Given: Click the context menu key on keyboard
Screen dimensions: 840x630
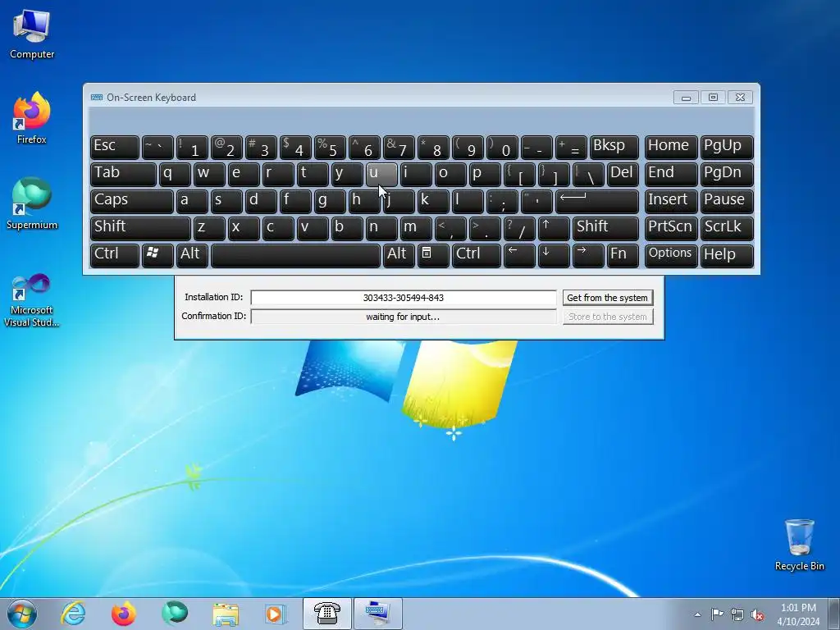Looking at the screenshot, I should pos(433,256).
